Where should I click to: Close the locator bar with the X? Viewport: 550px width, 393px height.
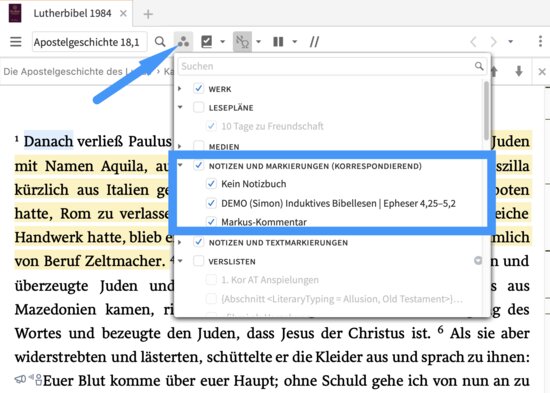[x=542, y=72]
